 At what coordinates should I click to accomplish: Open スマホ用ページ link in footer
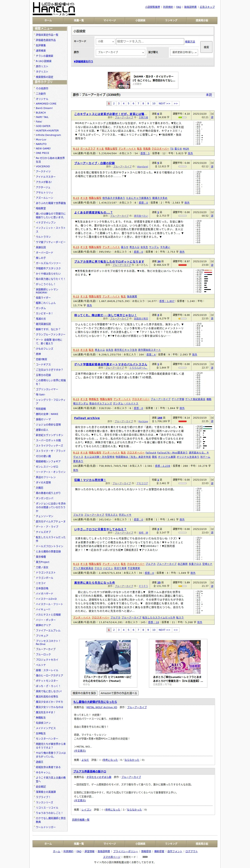click(x=112, y=857)
